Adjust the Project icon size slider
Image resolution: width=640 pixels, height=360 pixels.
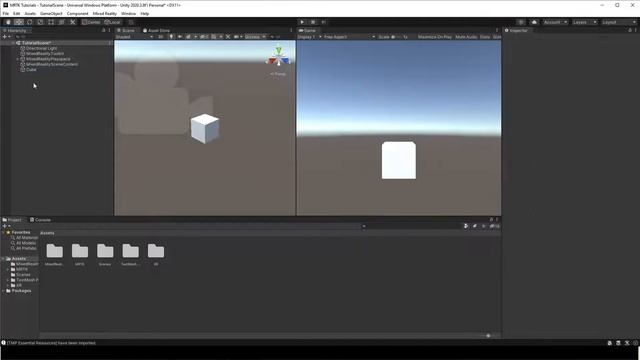point(488,336)
